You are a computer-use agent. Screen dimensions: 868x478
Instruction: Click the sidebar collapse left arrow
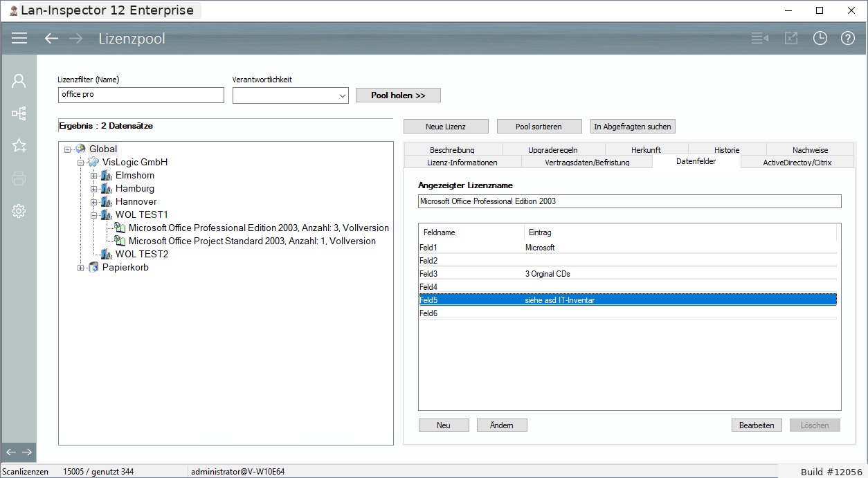11,452
